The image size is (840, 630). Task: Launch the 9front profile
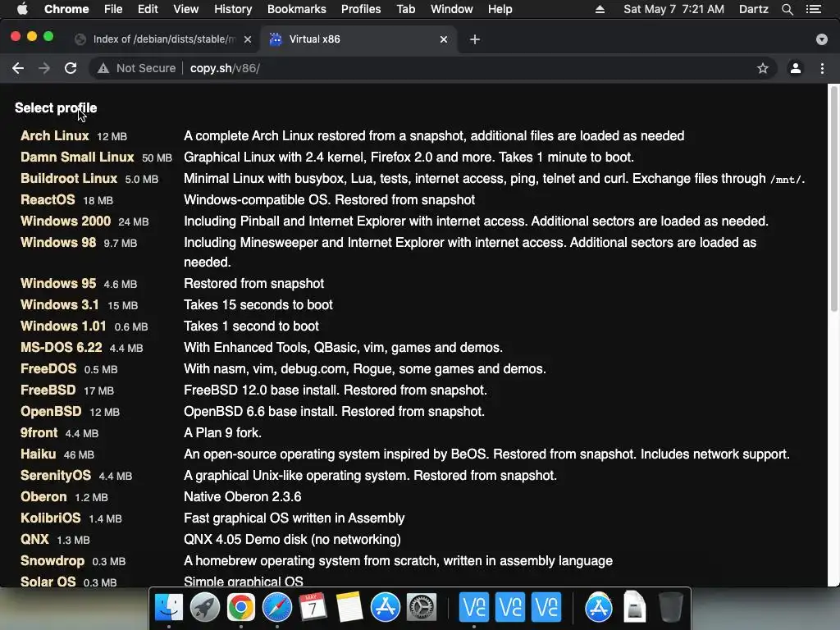[39, 433]
